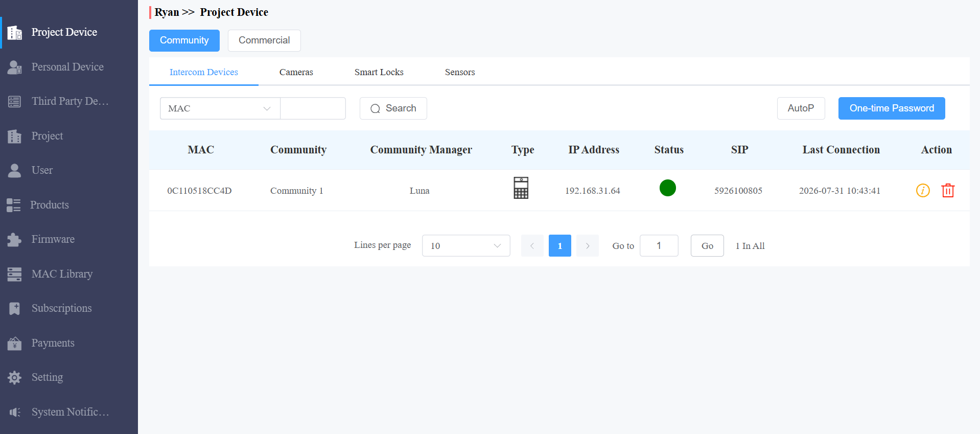Click the Community Manager column header
The width and height of the screenshot is (980, 434).
(421, 150)
